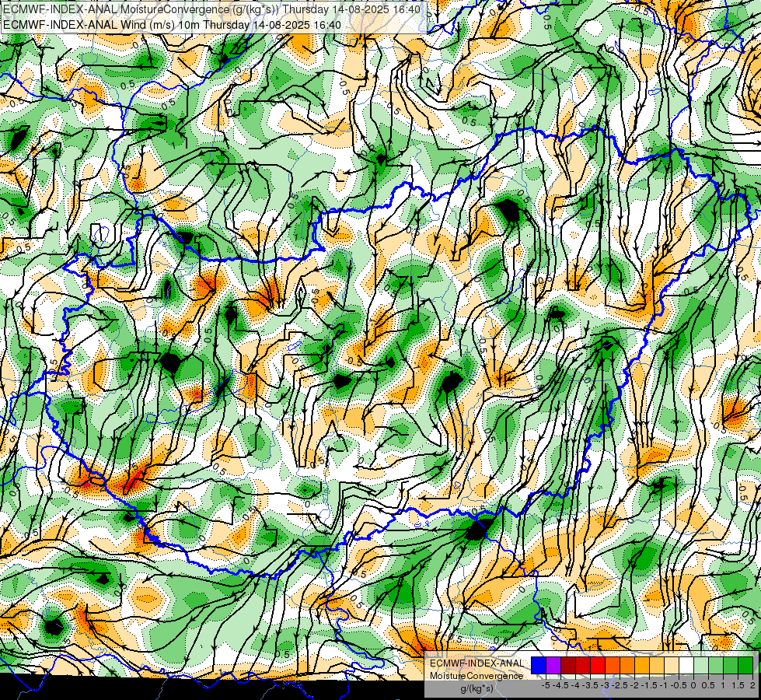
Task: Click the blue legend swatch left of -5
Action: click(x=539, y=666)
